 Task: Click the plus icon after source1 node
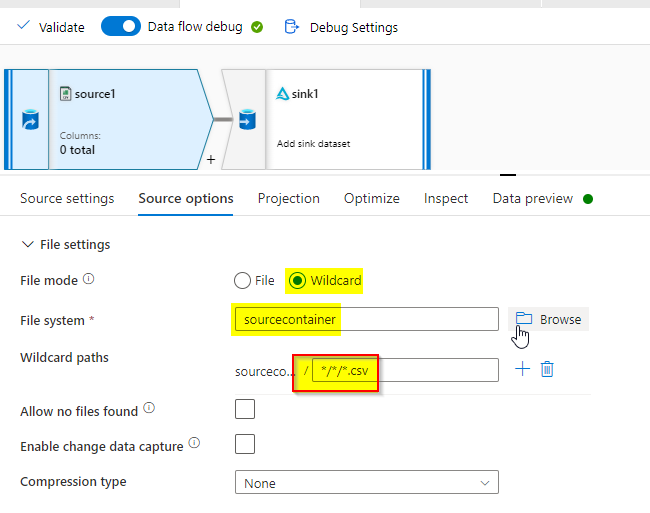[211, 158]
